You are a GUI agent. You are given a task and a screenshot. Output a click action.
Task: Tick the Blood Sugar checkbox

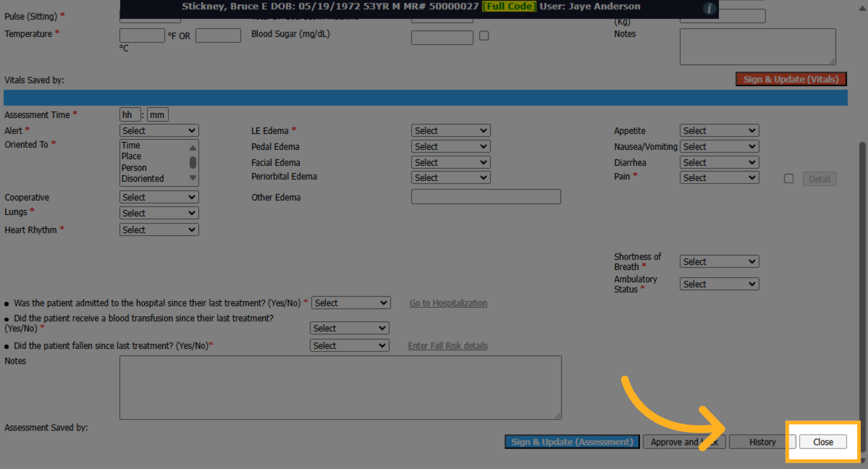tap(484, 36)
